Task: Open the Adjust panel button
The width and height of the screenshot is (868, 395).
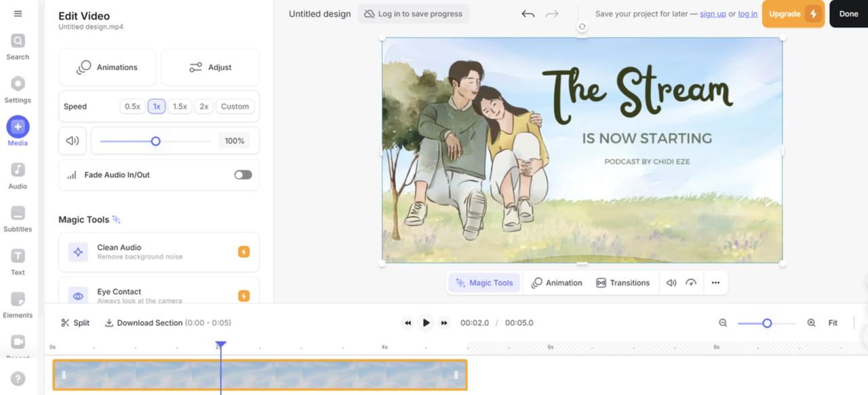Action: (210, 67)
